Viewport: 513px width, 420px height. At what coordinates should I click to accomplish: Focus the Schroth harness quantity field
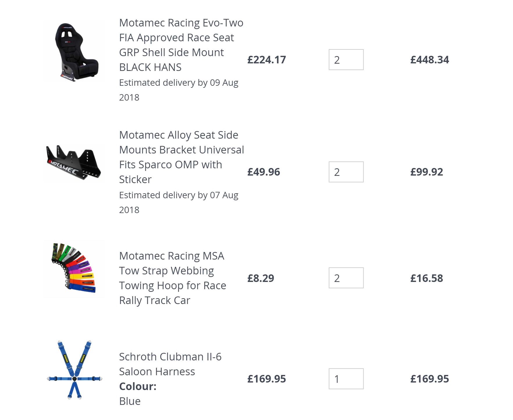tap(346, 379)
